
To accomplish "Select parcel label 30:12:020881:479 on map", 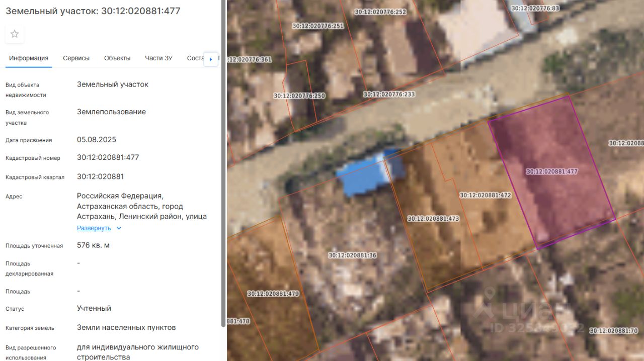I will click(x=273, y=294).
